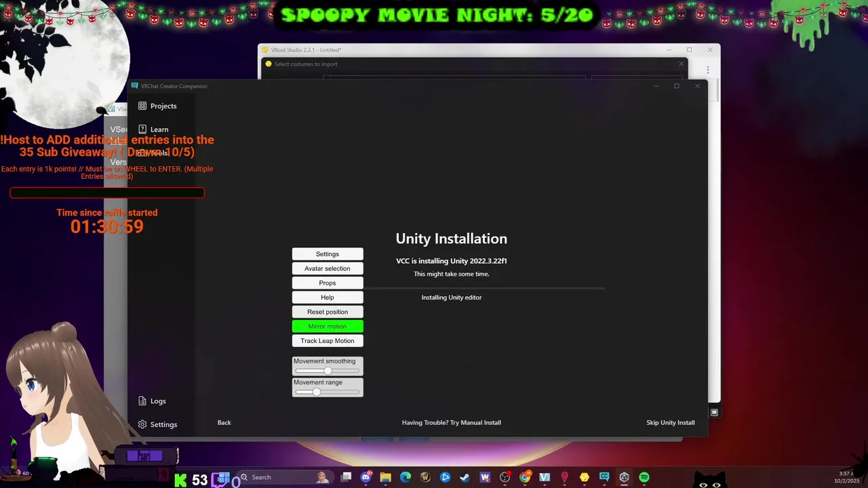Click the VRoid Studio title bar icon

coord(265,49)
